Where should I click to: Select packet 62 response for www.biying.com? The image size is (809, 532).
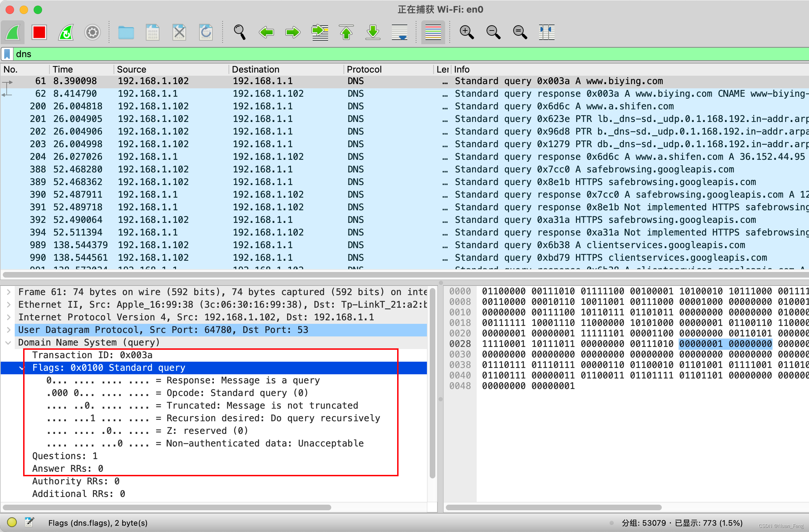pos(404,94)
